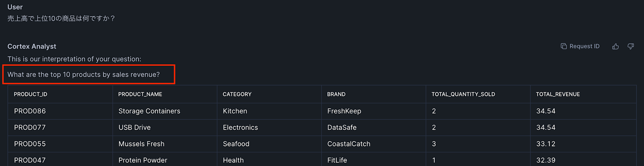
Task: Select the 33.12 revenue cell
Action: (583, 144)
